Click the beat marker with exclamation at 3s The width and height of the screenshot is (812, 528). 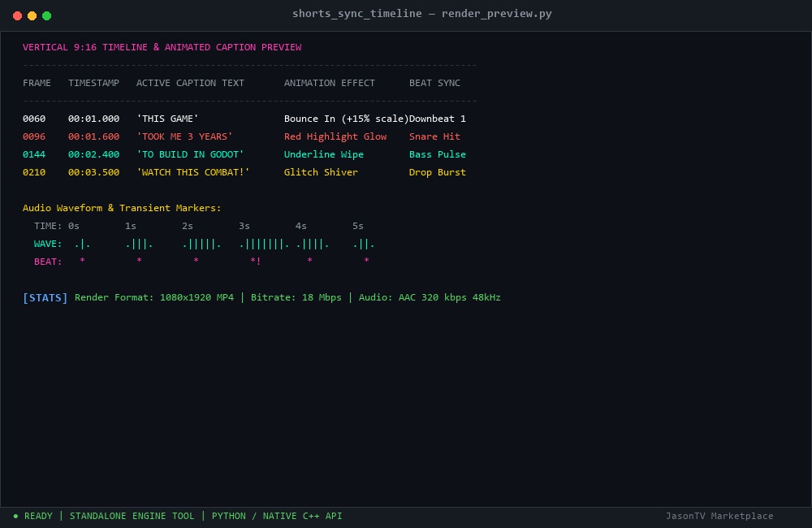point(255,261)
